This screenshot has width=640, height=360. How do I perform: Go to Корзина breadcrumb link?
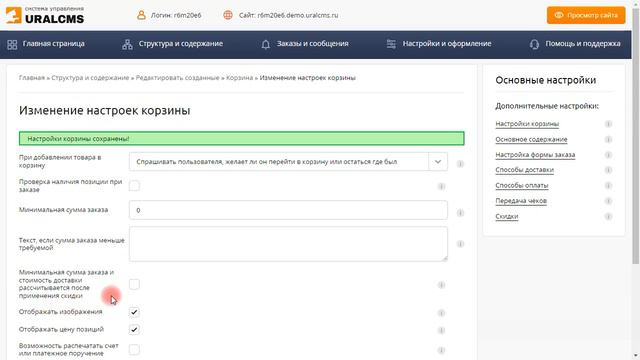click(240, 78)
